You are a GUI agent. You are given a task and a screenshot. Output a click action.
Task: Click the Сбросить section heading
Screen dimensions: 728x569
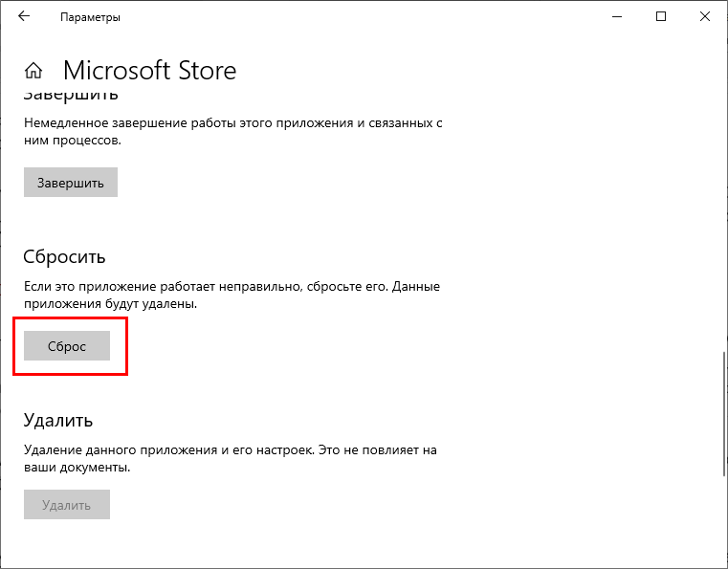click(x=64, y=256)
